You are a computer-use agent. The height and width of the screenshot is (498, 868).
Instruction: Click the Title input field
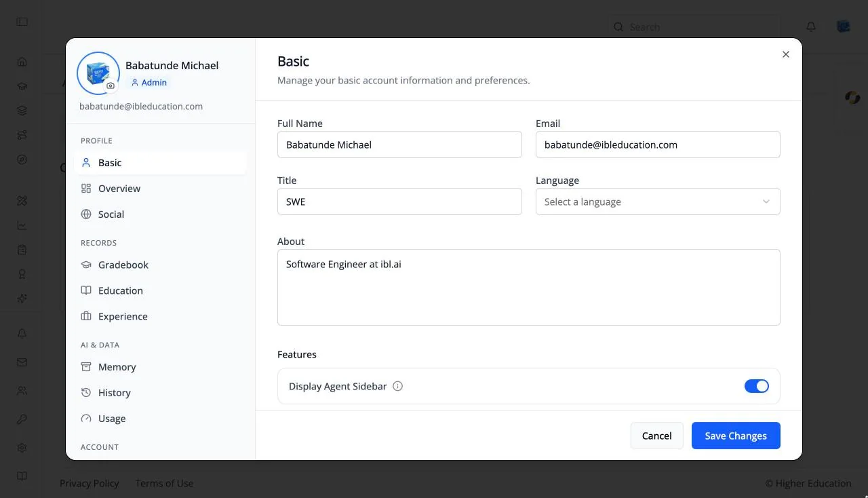(x=399, y=202)
